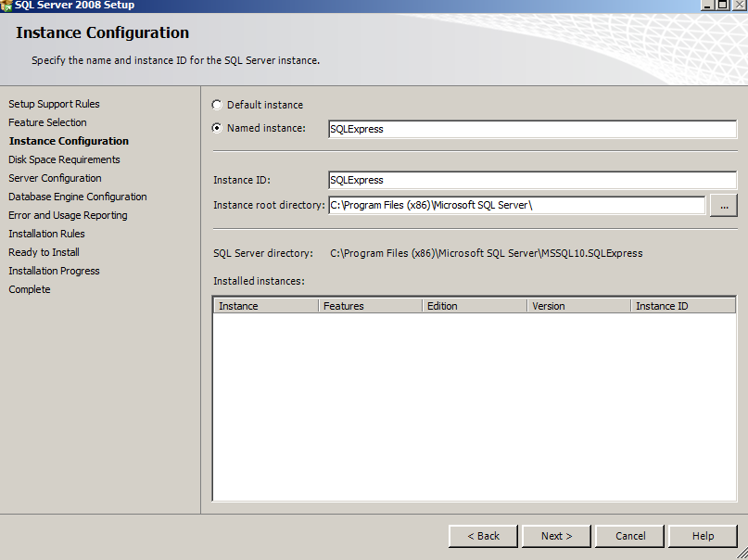Click the Named instance text field
The image size is (748, 560).
point(532,130)
